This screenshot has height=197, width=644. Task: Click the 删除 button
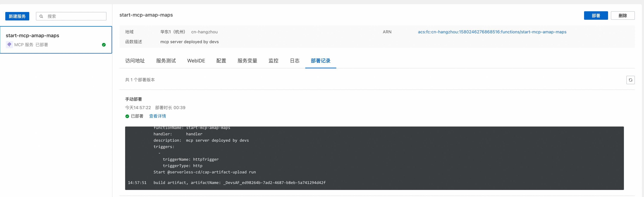pos(622,16)
